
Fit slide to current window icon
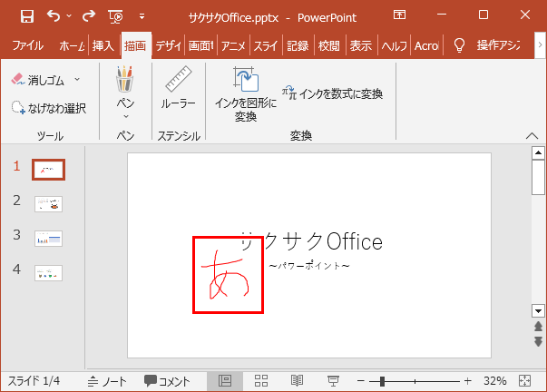tap(524, 381)
